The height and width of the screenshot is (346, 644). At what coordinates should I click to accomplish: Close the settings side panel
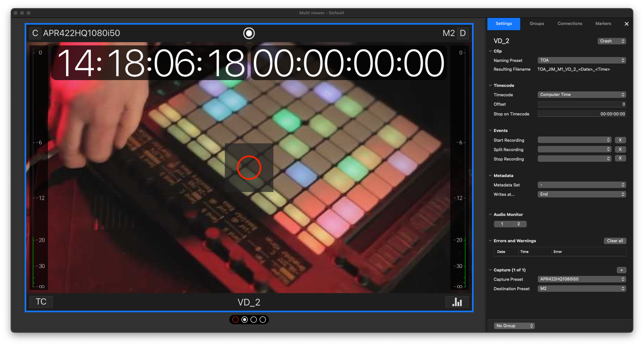627,24
